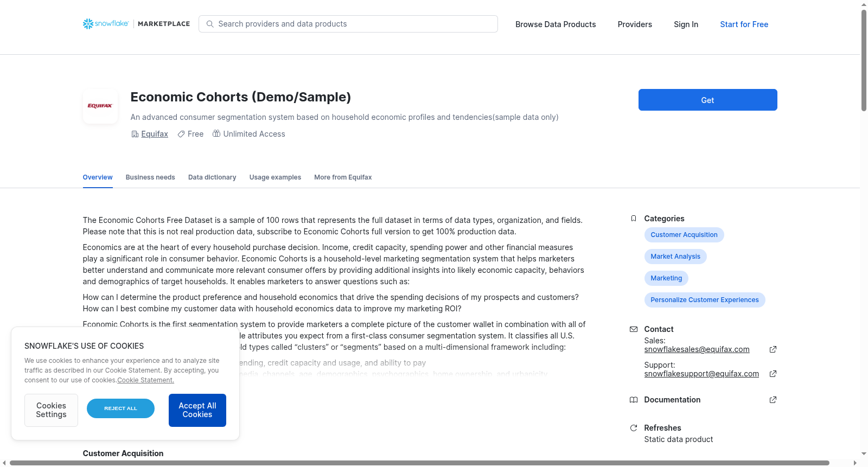Click the Economic Cohorts (Demo/Sample) title
This screenshot has height=467, width=868.
coord(241,97)
